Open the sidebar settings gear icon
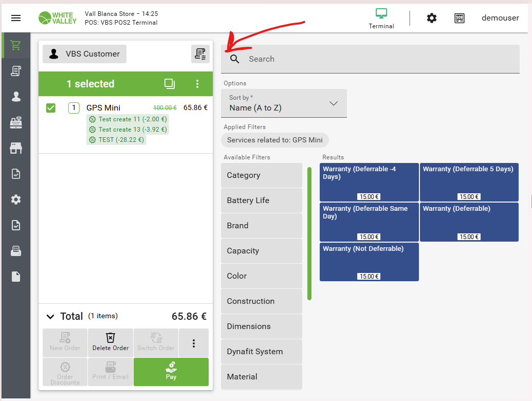The width and height of the screenshot is (532, 401). [x=15, y=199]
